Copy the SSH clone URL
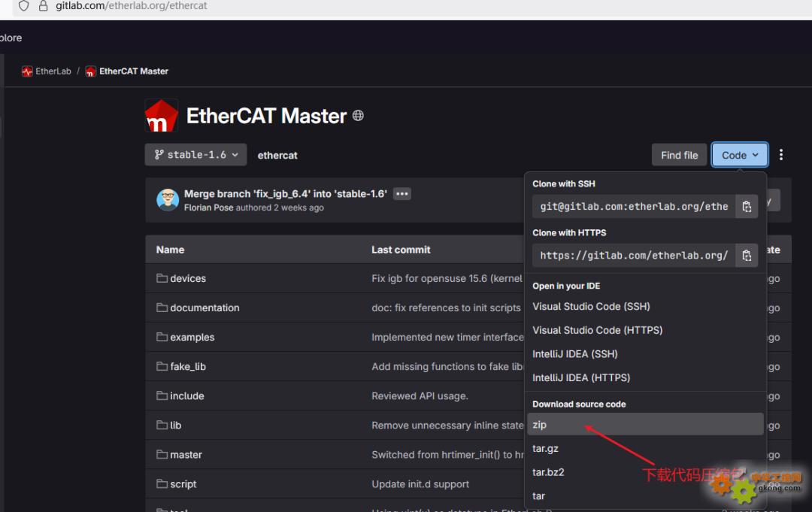This screenshot has height=512, width=812. (x=747, y=207)
